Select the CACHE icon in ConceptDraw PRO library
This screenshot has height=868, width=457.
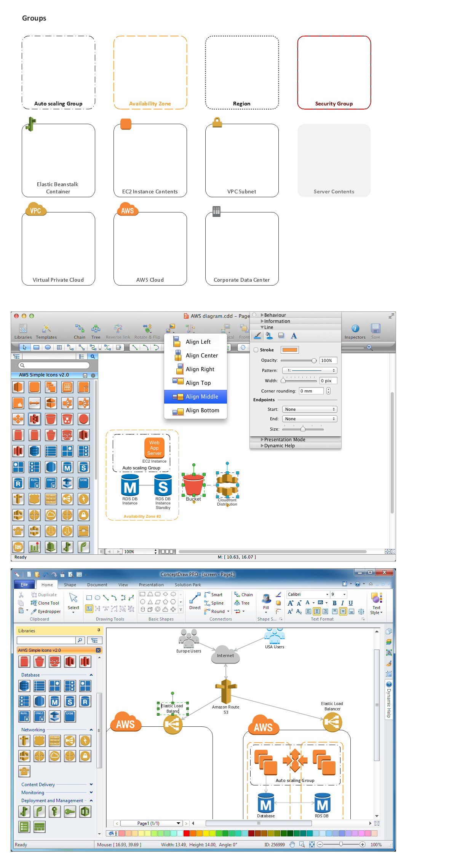(x=70, y=716)
